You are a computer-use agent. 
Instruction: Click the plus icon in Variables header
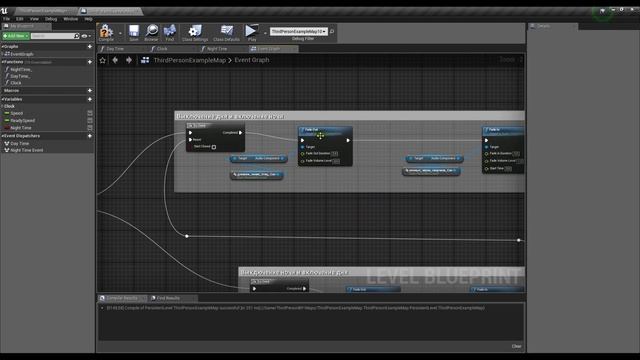click(x=89, y=99)
